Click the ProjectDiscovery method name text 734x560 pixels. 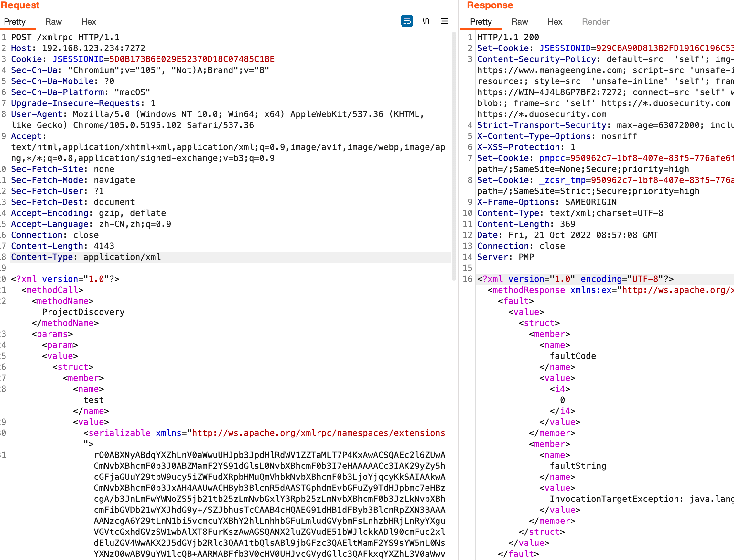(x=83, y=312)
